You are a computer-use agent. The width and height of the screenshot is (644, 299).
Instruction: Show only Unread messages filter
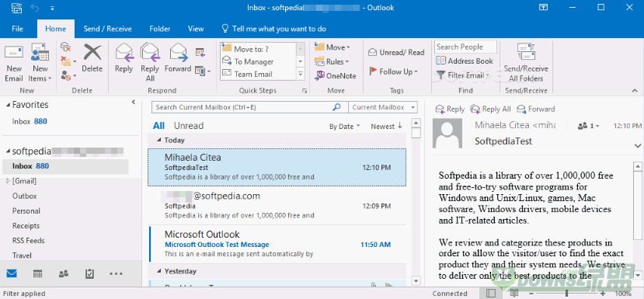[189, 126]
